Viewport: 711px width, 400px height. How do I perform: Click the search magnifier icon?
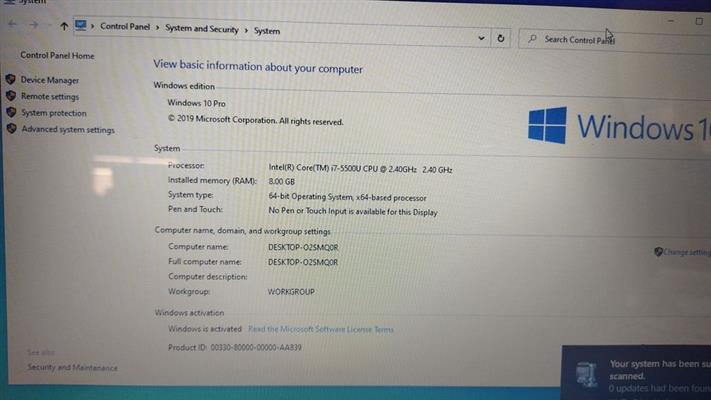pos(532,39)
